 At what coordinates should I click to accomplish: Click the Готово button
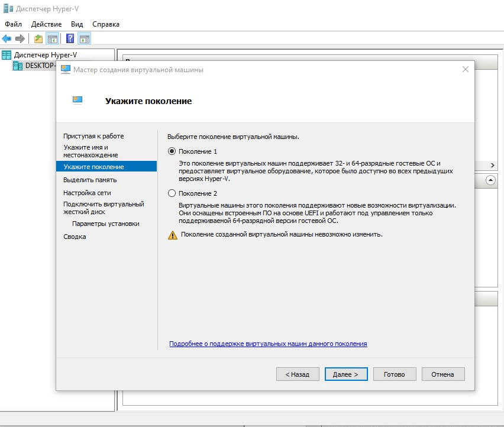pos(395,374)
